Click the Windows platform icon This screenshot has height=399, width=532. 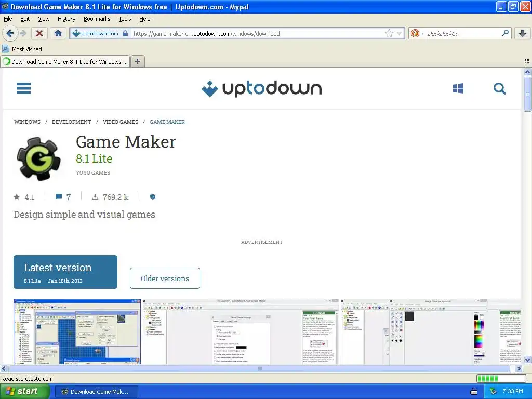[x=458, y=88]
